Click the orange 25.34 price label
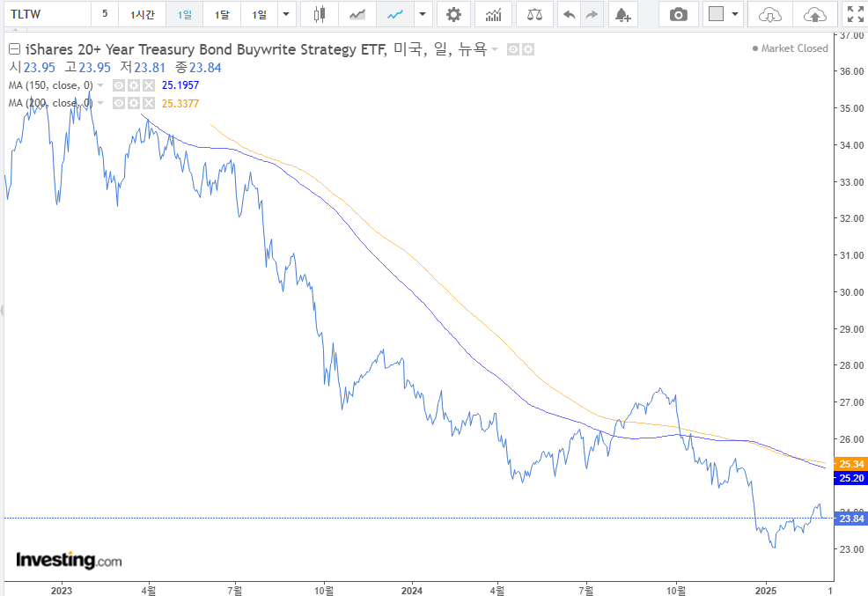 pos(850,464)
